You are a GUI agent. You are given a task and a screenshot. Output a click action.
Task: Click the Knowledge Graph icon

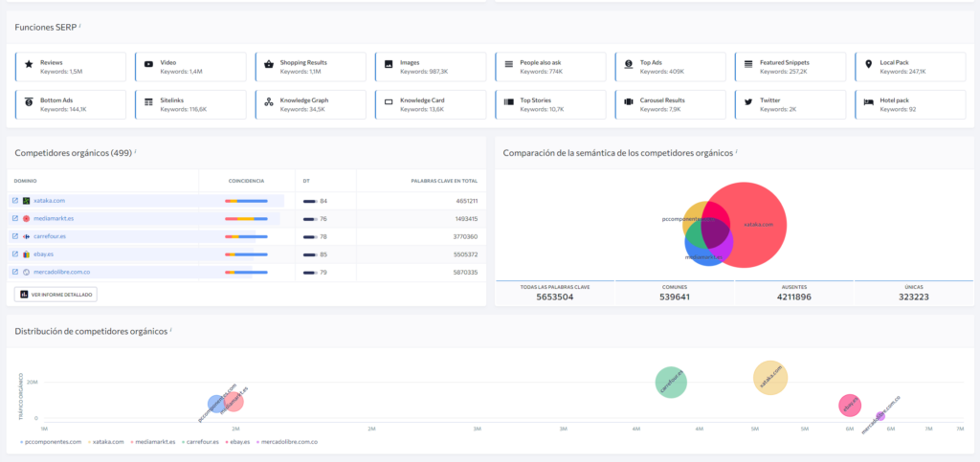269,101
